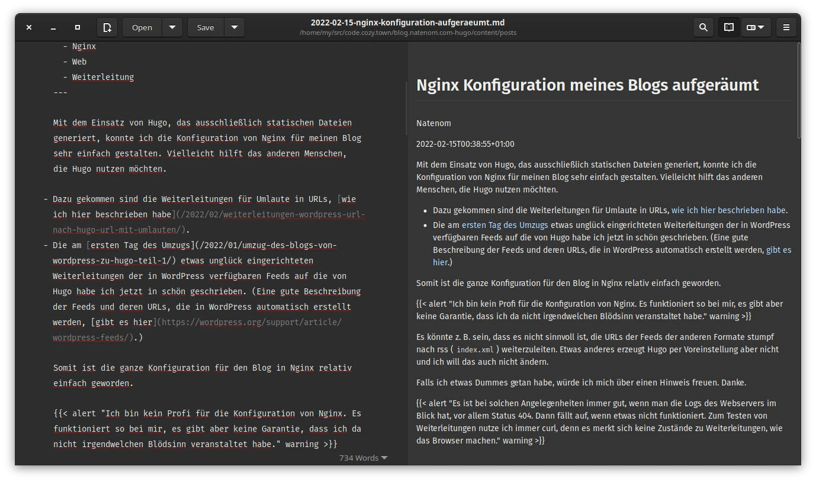Click the wordpress.org support URL in the editor
The image size is (816, 482).
coord(197,330)
